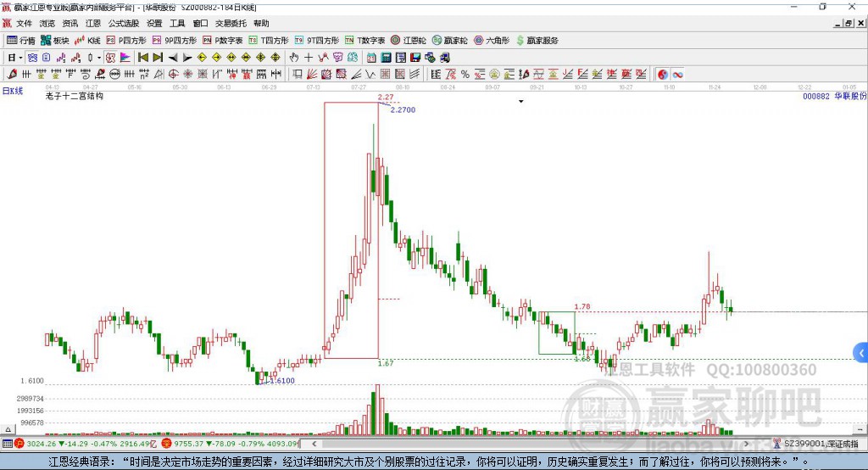The width and height of the screenshot is (868, 470).
Task: Select the hand pan tool
Action: (294, 58)
